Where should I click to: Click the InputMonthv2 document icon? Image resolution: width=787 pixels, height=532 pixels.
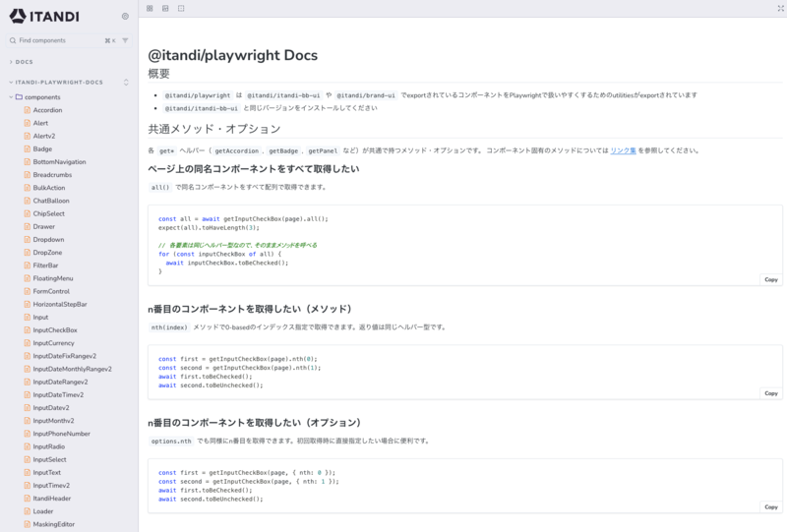point(28,421)
